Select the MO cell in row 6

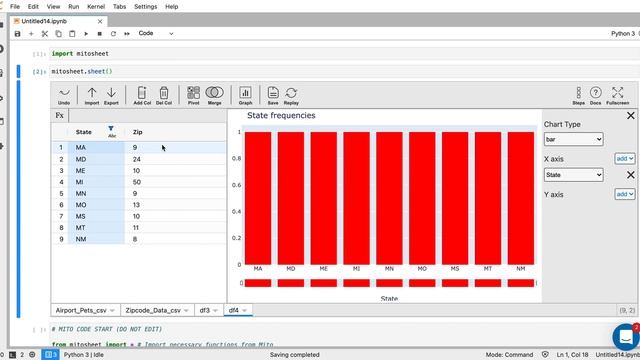click(96, 205)
